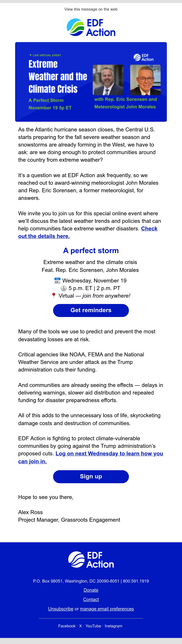Click the Sign up button
182x644 pixels.
point(91,477)
